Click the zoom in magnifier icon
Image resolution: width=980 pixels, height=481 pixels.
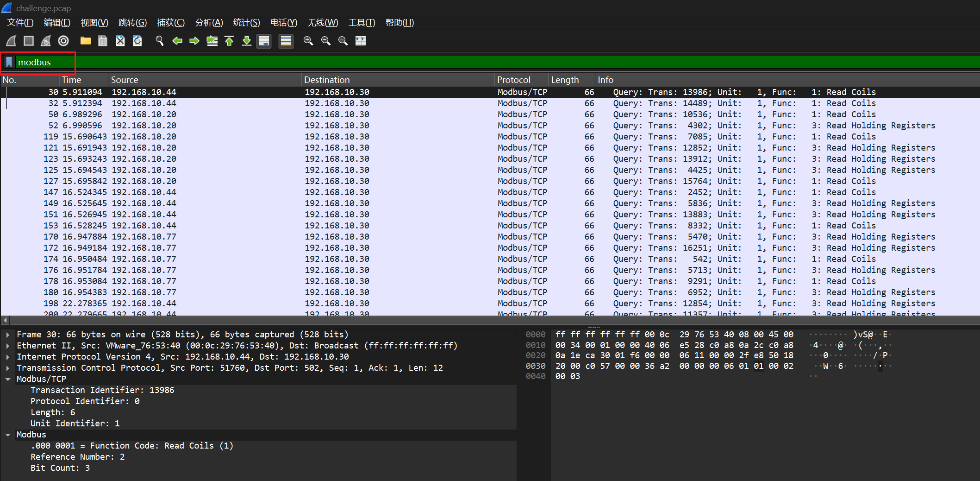point(308,41)
